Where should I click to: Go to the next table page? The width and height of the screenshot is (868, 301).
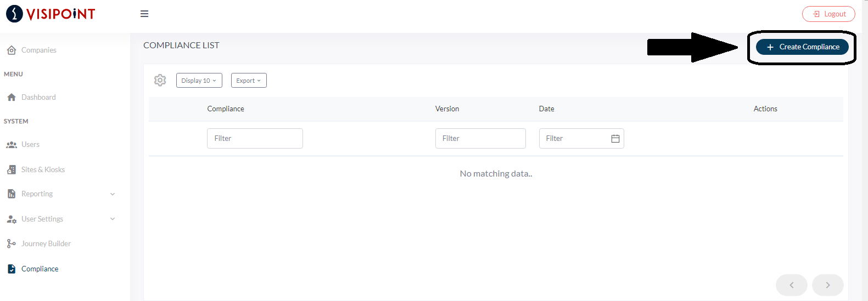[828, 285]
